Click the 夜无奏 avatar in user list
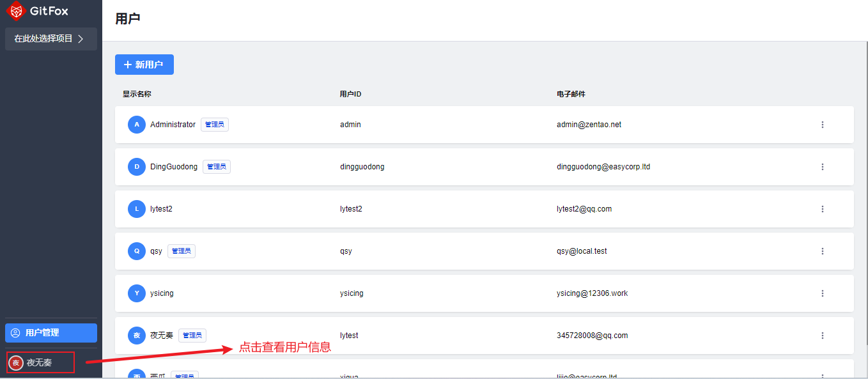The image size is (868, 379). (x=137, y=336)
